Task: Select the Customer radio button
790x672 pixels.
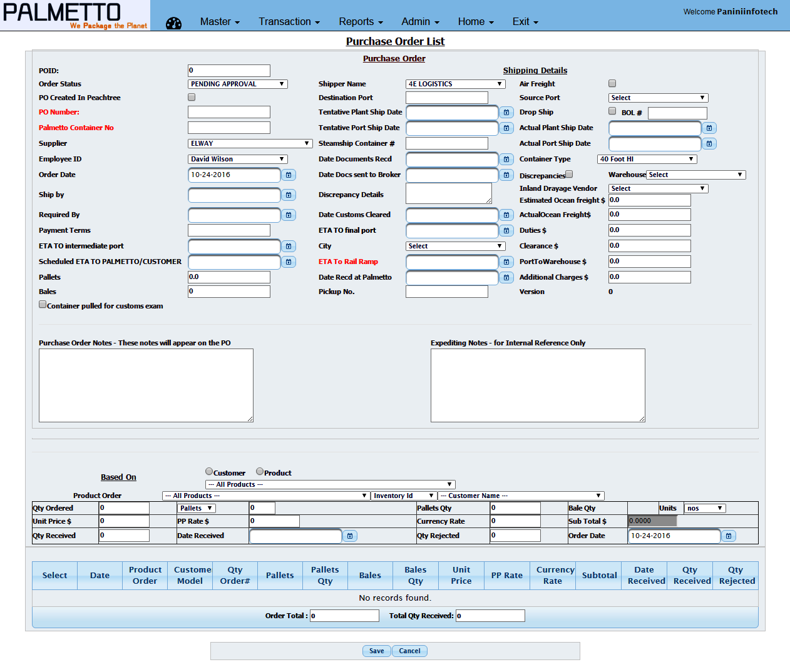Action: (x=209, y=472)
